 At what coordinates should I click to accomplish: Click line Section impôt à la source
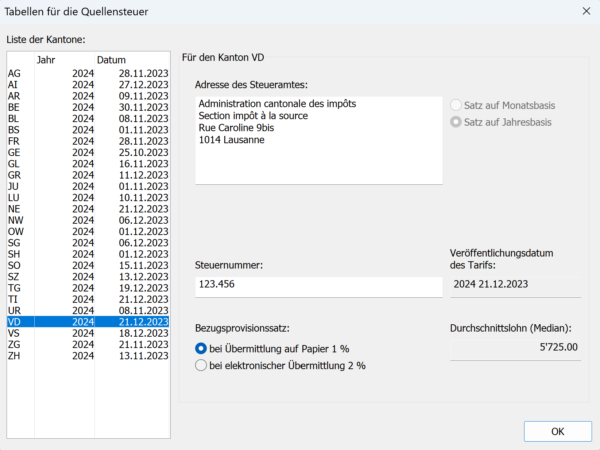coord(253,116)
